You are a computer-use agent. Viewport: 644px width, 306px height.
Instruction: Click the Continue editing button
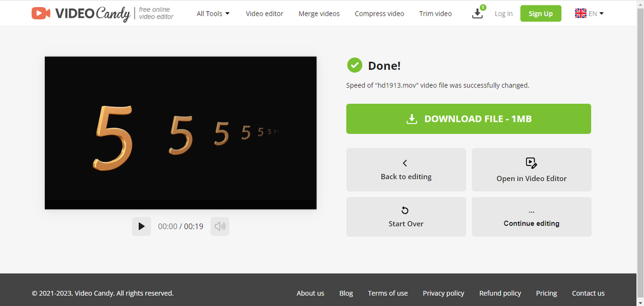(x=531, y=217)
